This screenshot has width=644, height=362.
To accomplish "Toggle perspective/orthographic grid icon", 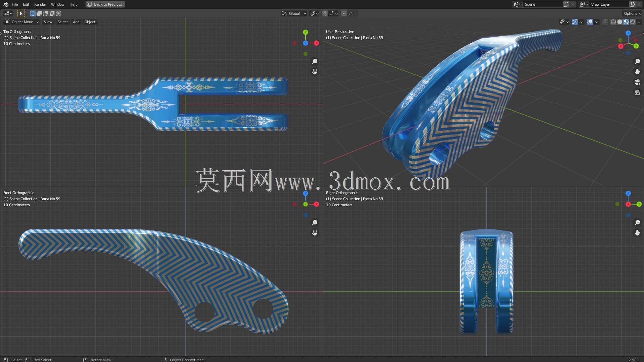I will [637, 92].
